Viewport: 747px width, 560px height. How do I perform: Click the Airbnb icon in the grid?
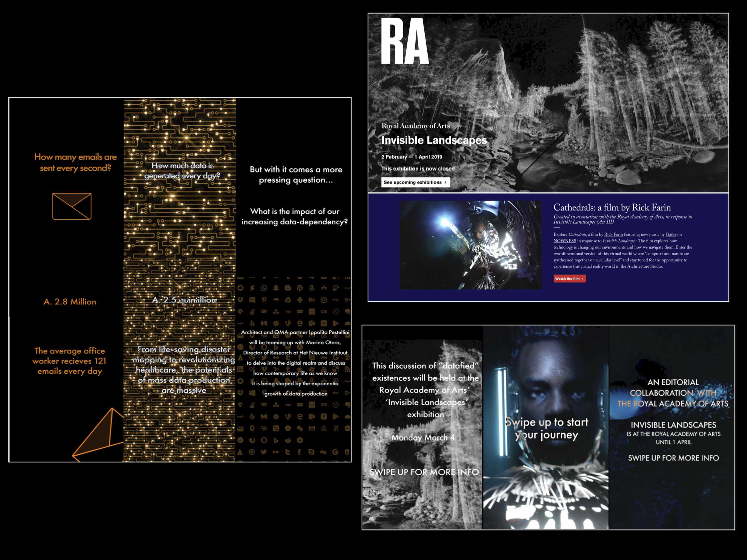[x=324, y=428]
